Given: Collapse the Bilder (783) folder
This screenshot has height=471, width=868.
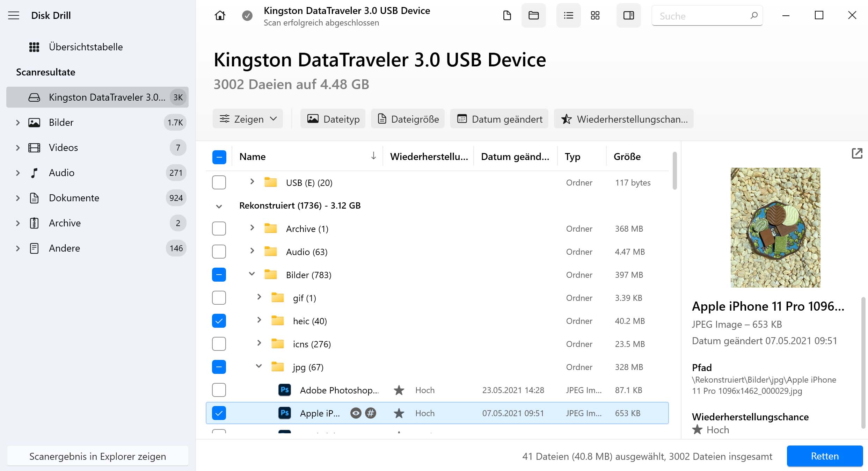Looking at the screenshot, I should coord(252,274).
